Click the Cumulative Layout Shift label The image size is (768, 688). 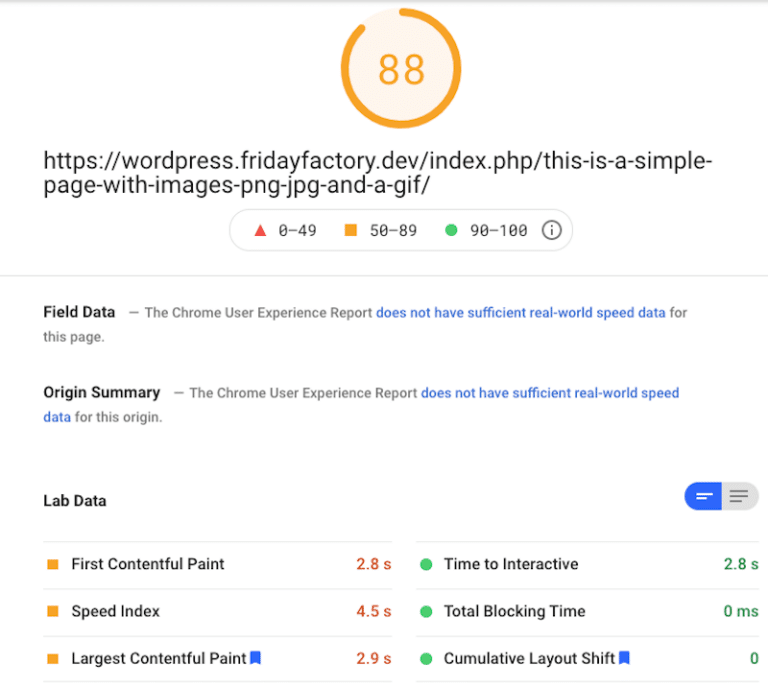529,658
